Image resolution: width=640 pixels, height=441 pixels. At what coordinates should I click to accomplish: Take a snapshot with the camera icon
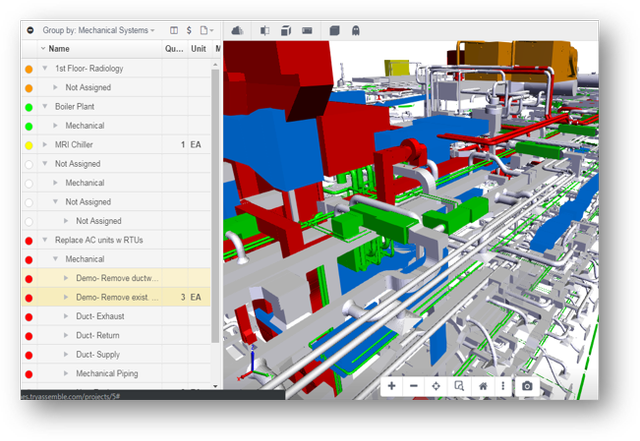click(527, 386)
